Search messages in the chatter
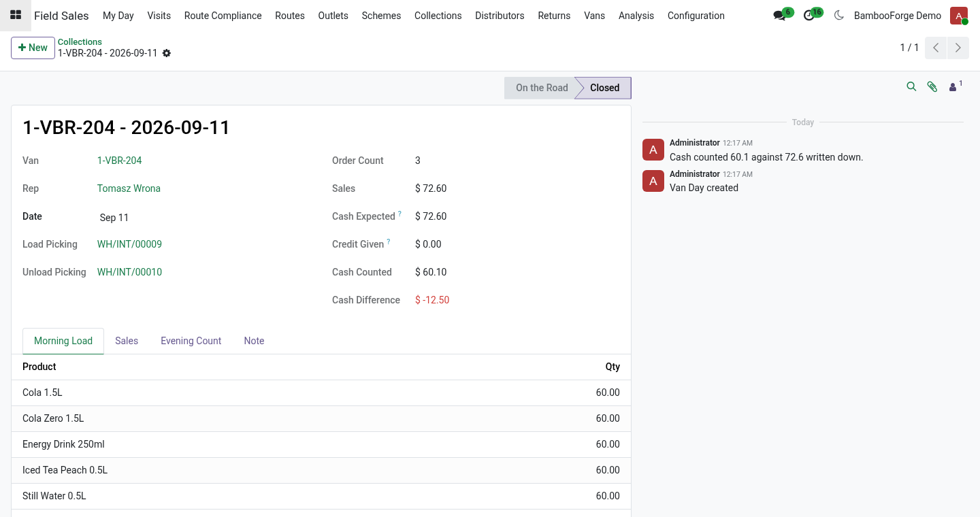Viewport: 980px width, 517px height. (x=911, y=87)
